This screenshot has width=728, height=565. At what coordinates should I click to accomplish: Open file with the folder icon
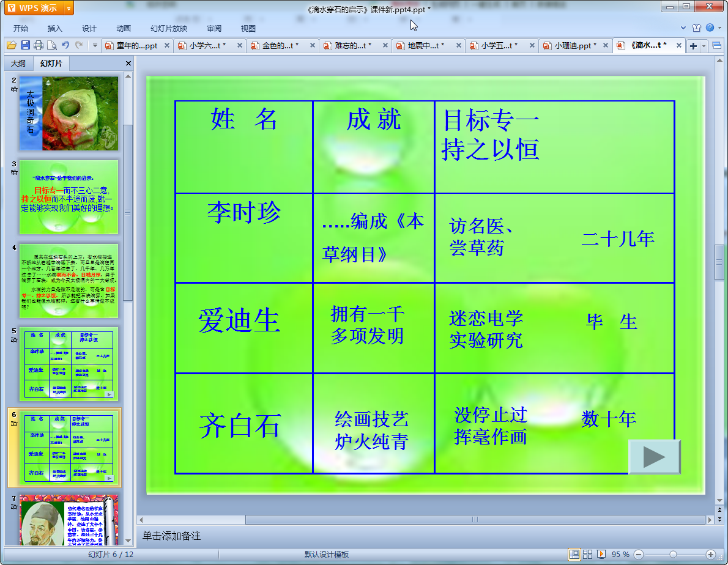[12, 45]
